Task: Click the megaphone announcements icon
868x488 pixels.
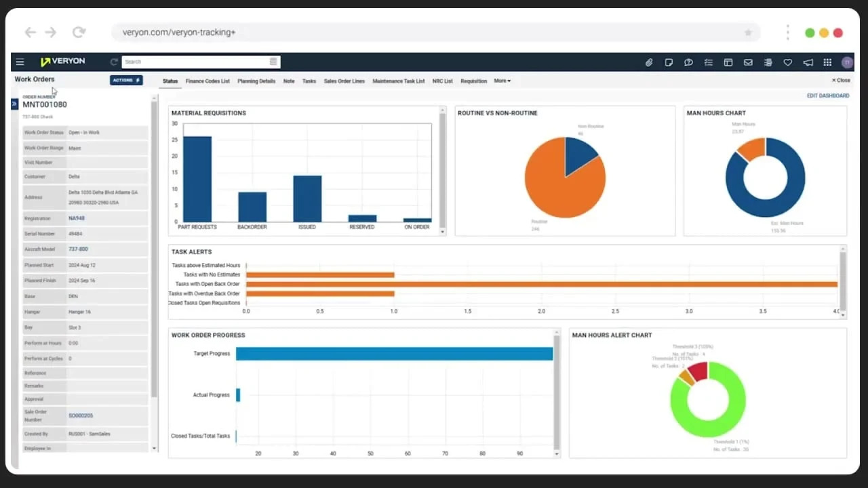Action: pyautogui.click(x=808, y=62)
